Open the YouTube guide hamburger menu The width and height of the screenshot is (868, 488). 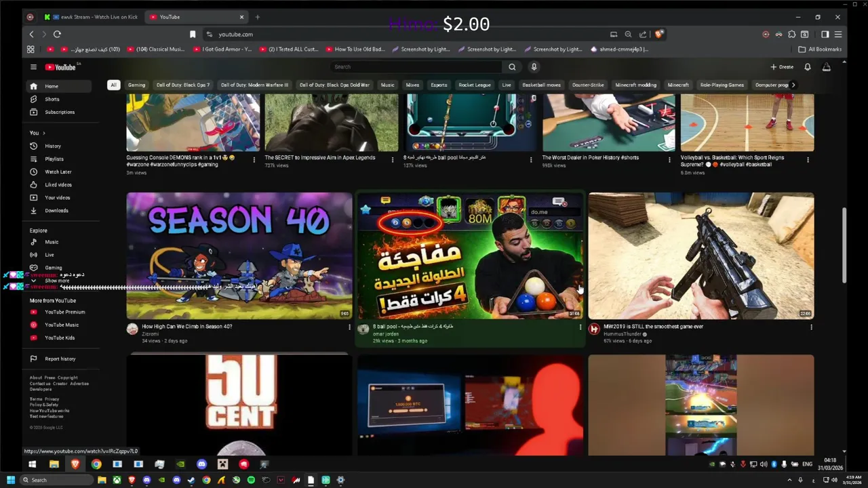click(x=33, y=67)
